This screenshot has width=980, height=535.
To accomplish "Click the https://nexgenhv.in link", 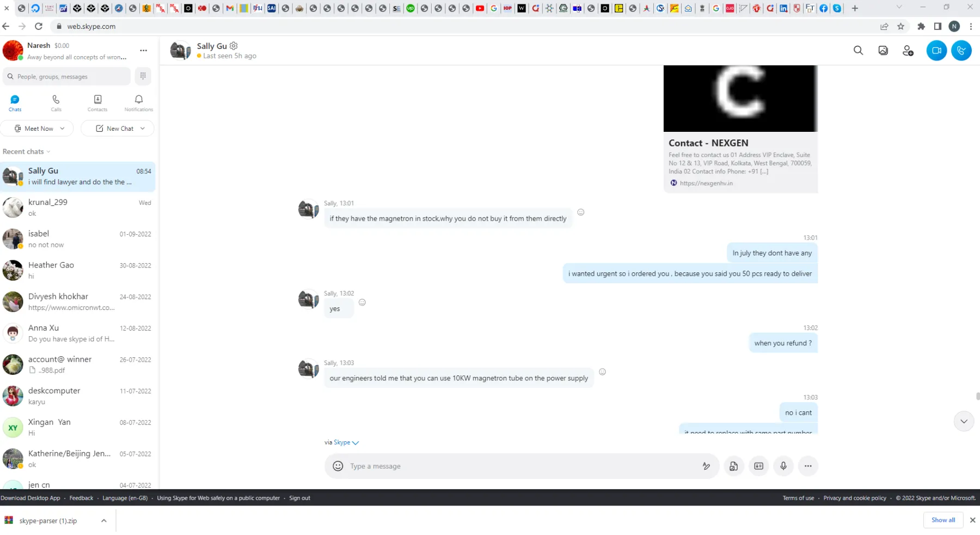I will click(706, 183).
